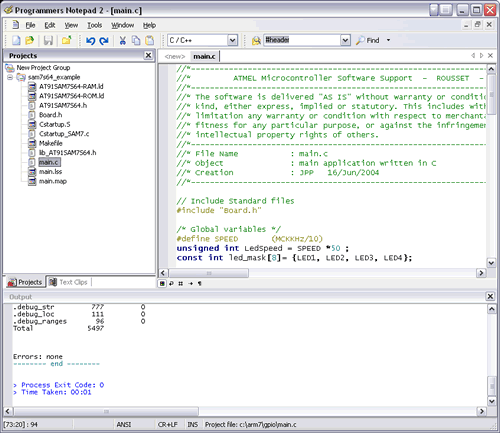Screen dimensions: 500x433
Task: Switch to the Text Clips tab
Action: coord(69,282)
